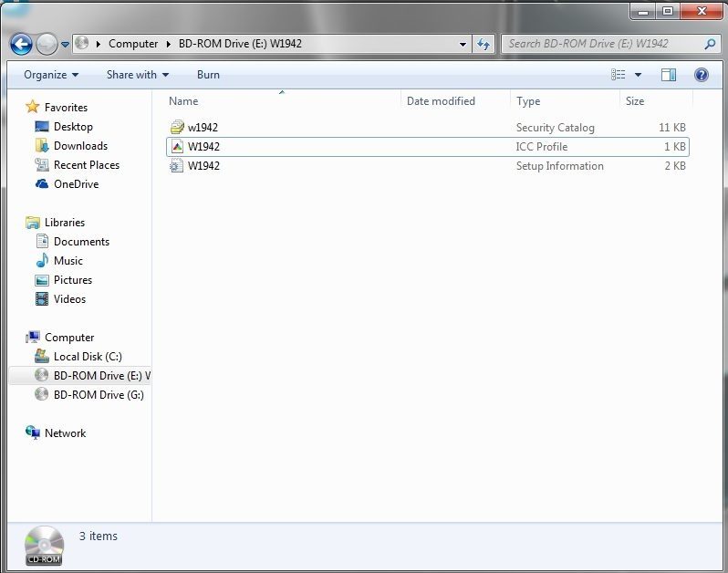Click the Burn toolbar button
Screen dimensions: 728x573
208,75
